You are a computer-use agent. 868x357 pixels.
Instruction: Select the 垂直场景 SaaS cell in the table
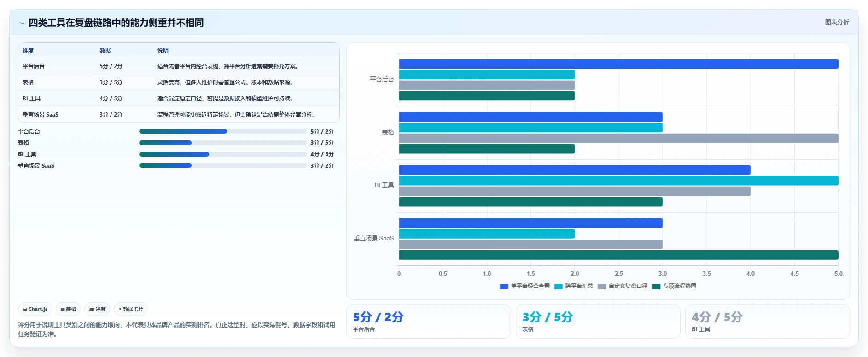tap(41, 115)
